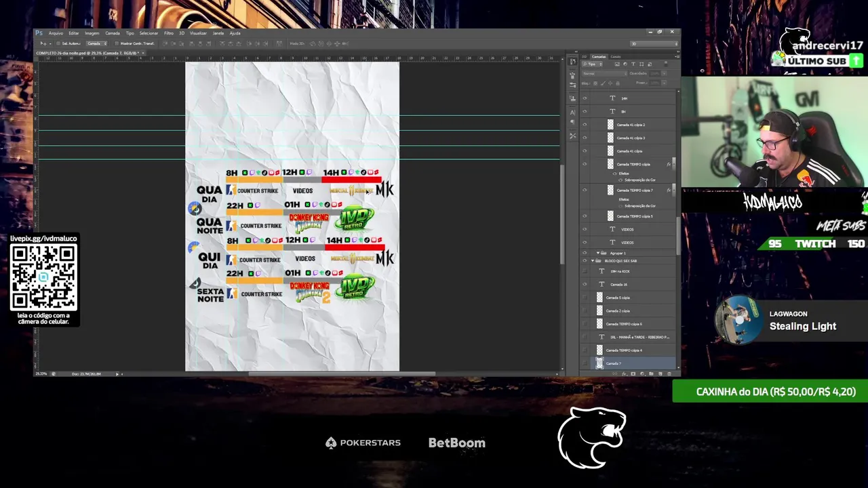Open the Janela menu
Viewport: 868px width, 488px height.
point(218,33)
